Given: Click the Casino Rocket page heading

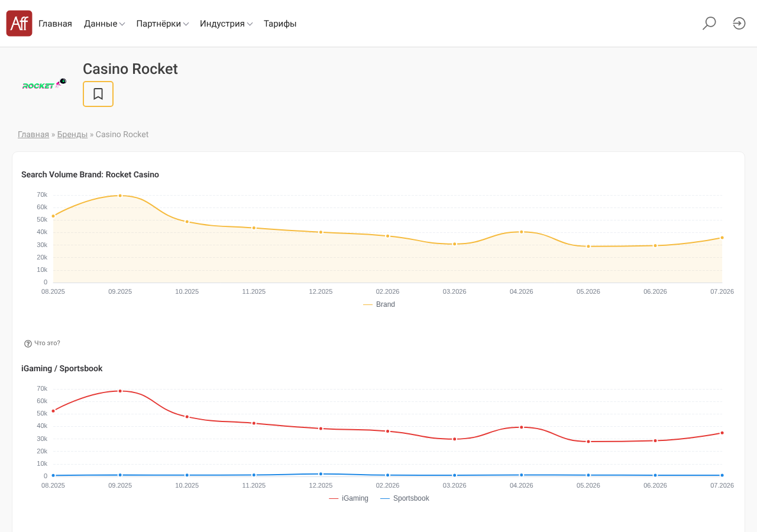Looking at the screenshot, I should [130, 69].
